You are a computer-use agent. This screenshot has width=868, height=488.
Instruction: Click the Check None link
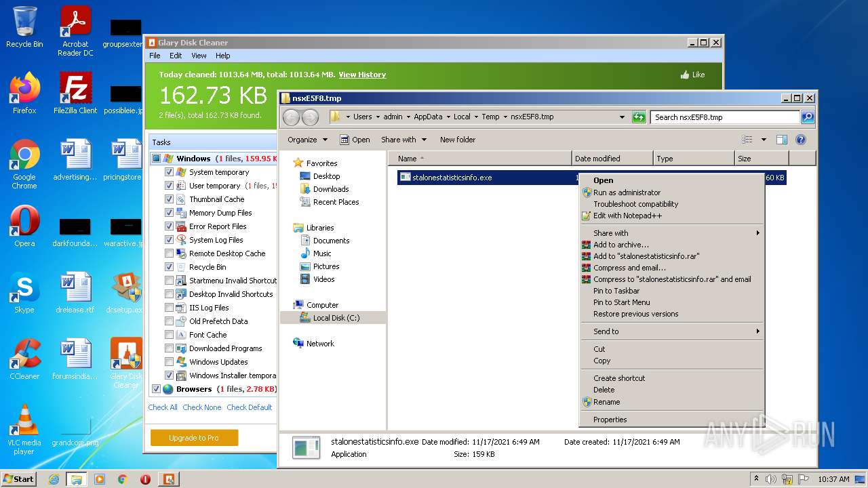coord(202,407)
